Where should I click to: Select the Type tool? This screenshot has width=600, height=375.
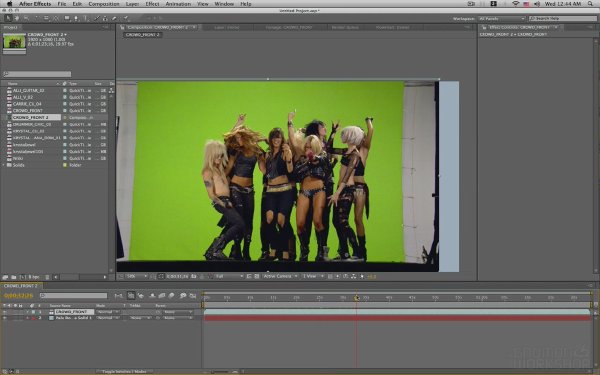click(x=85, y=18)
